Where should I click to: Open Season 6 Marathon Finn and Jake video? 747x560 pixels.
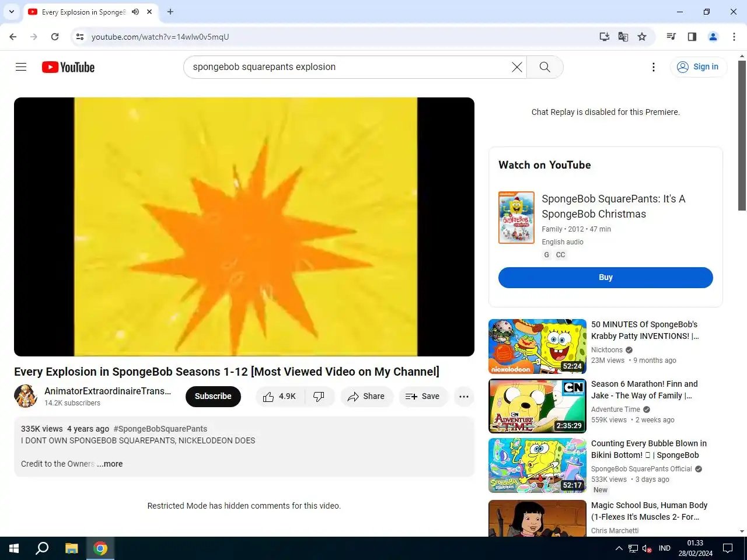[x=644, y=390]
